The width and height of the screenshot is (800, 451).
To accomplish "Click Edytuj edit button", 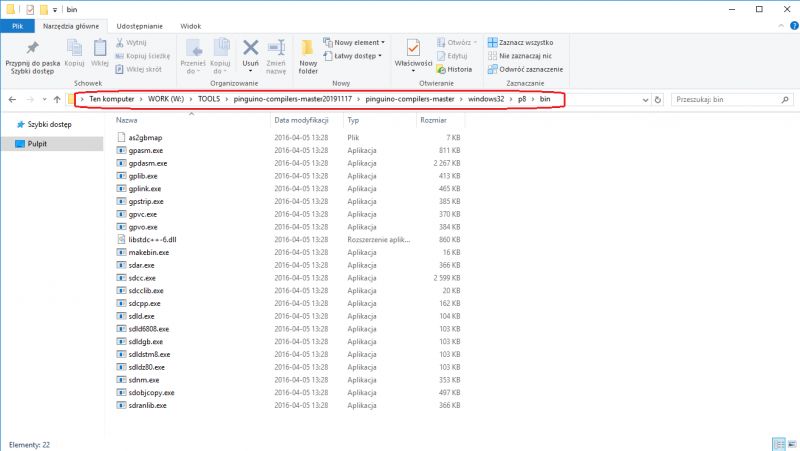I will click(452, 56).
